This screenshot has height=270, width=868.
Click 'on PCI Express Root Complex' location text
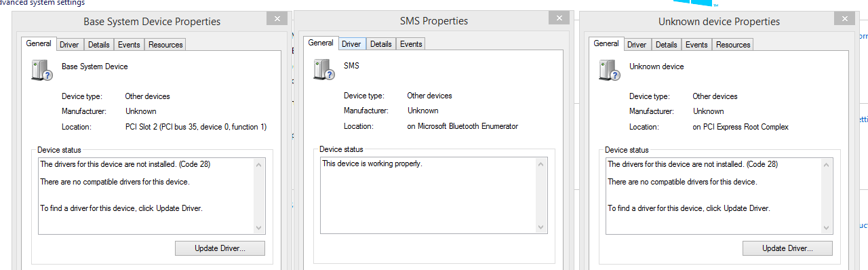(x=741, y=127)
